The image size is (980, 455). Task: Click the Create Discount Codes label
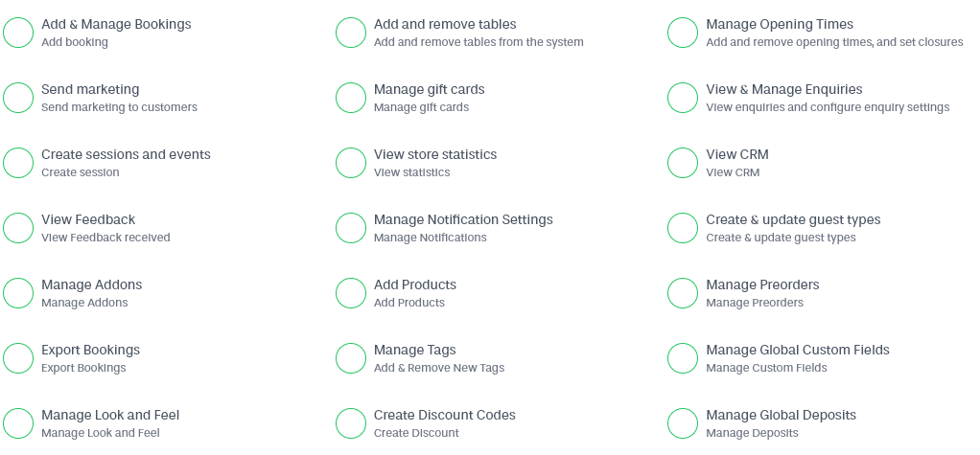(x=444, y=415)
